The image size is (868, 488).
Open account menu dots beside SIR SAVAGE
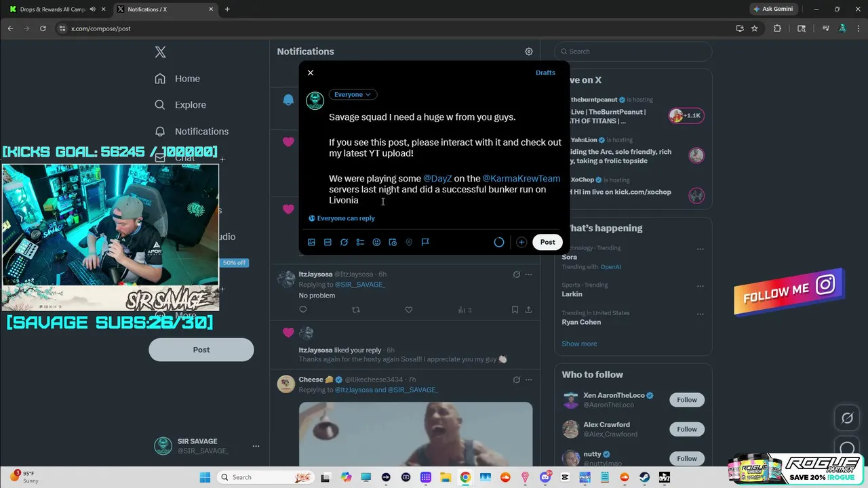click(256, 446)
